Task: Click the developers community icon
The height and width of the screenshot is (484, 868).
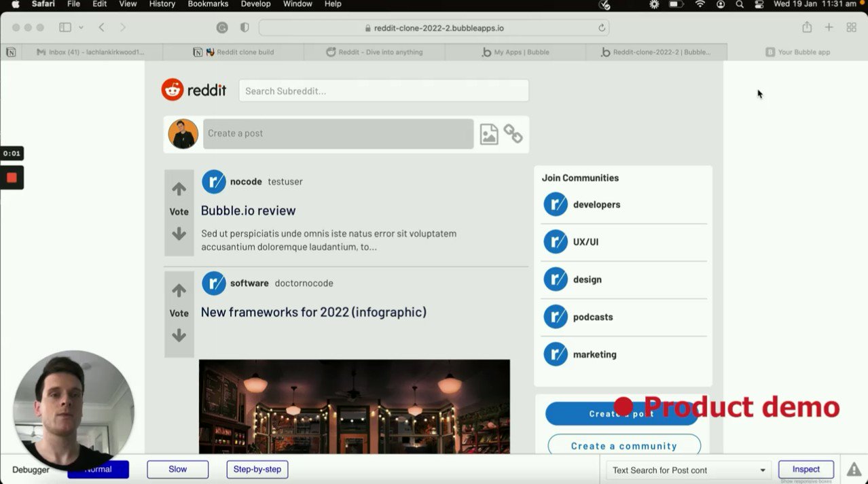Action: coord(556,205)
